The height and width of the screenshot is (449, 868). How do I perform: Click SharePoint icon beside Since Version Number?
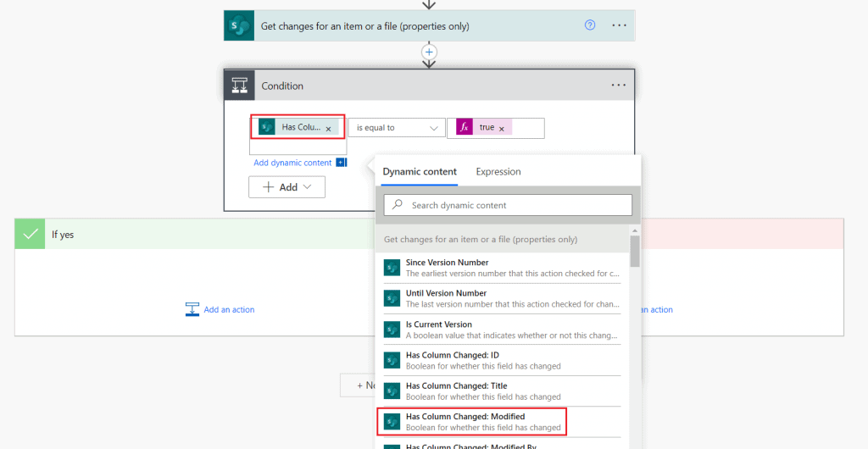(x=392, y=268)
